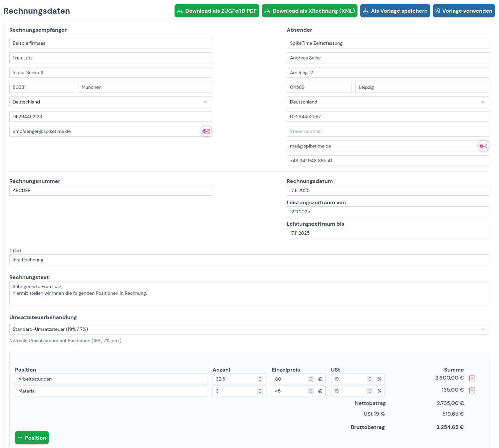Select the Titel input field
This screenshot has height=448, width=499.
pyautogui.click(x=249, y=260)
